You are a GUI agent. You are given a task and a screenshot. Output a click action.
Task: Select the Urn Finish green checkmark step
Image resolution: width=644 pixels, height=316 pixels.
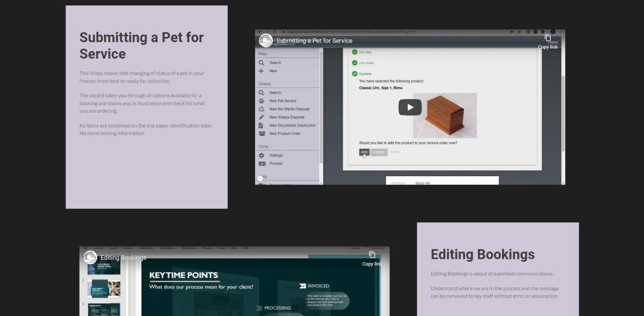tap(355, 63)
